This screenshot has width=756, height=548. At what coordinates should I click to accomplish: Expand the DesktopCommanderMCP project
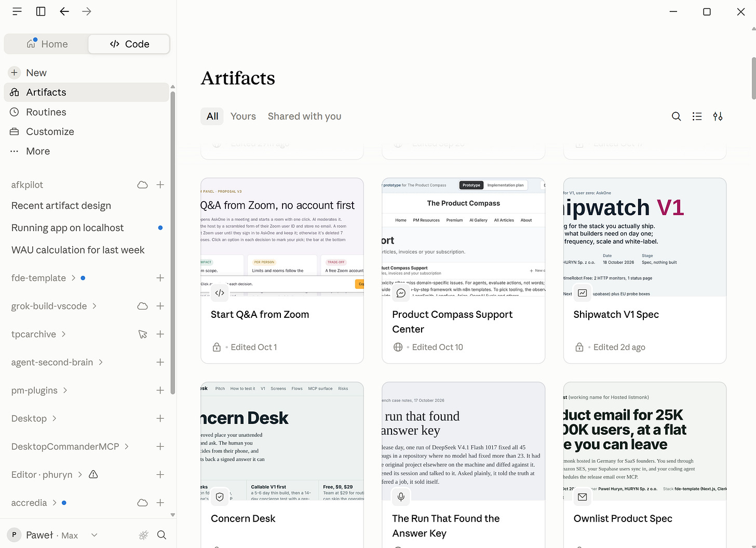(127, 446)
